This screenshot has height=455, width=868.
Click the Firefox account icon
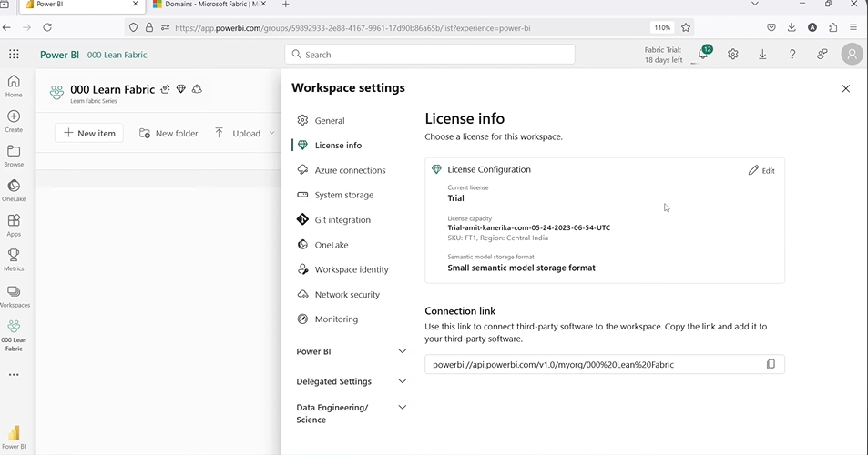pos(812,27)
